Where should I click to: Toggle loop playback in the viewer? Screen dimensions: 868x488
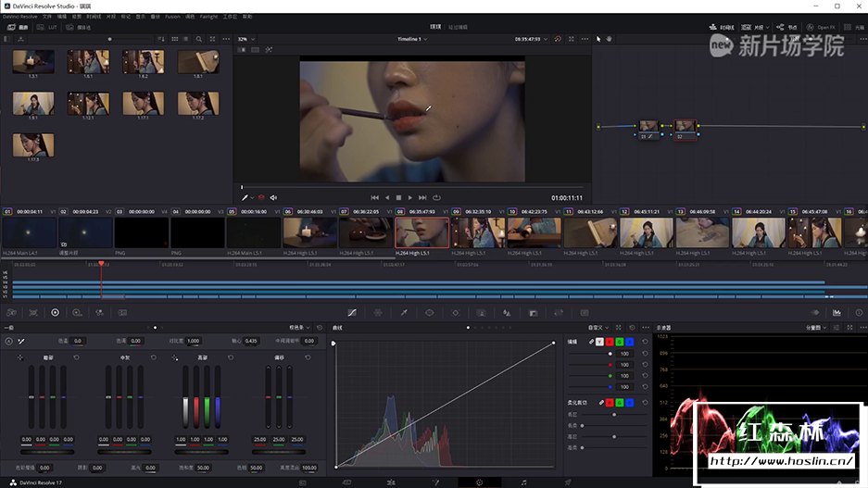436,197
